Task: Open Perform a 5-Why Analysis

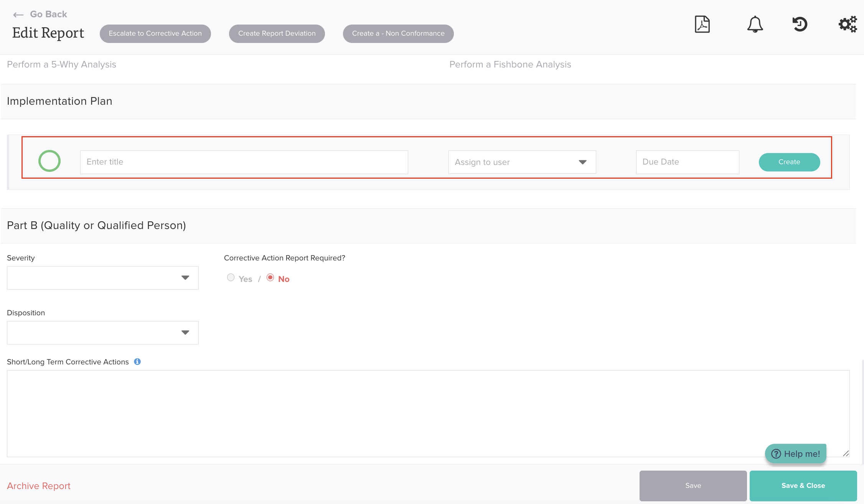Action: coord(61,64)
